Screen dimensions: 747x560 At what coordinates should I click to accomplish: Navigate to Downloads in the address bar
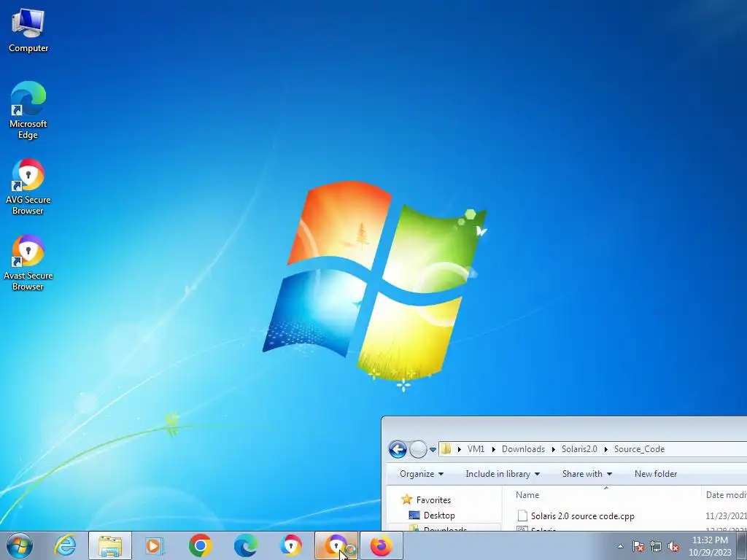[x=523, y=449]
